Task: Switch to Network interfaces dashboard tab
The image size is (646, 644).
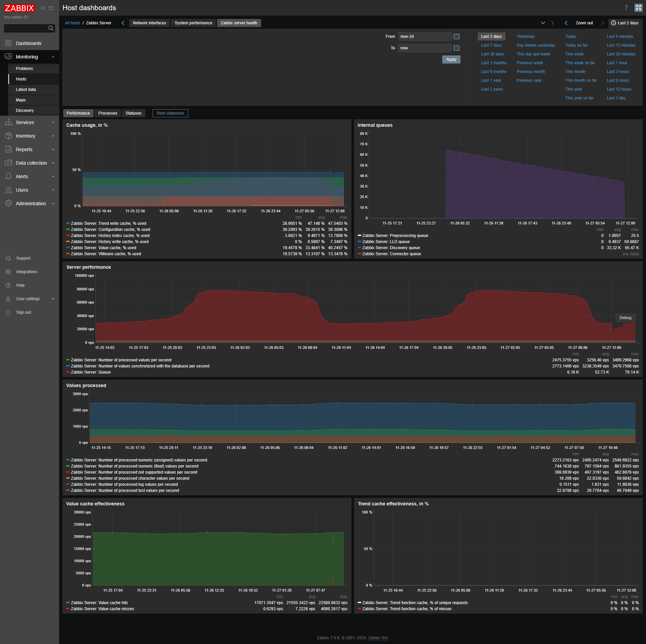Action: click(149, 23)
